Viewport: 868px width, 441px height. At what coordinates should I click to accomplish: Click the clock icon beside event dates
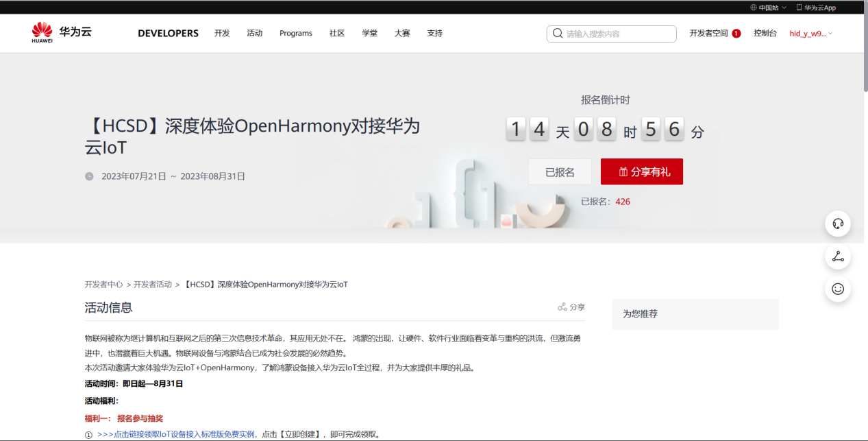[x=89, y=176]
